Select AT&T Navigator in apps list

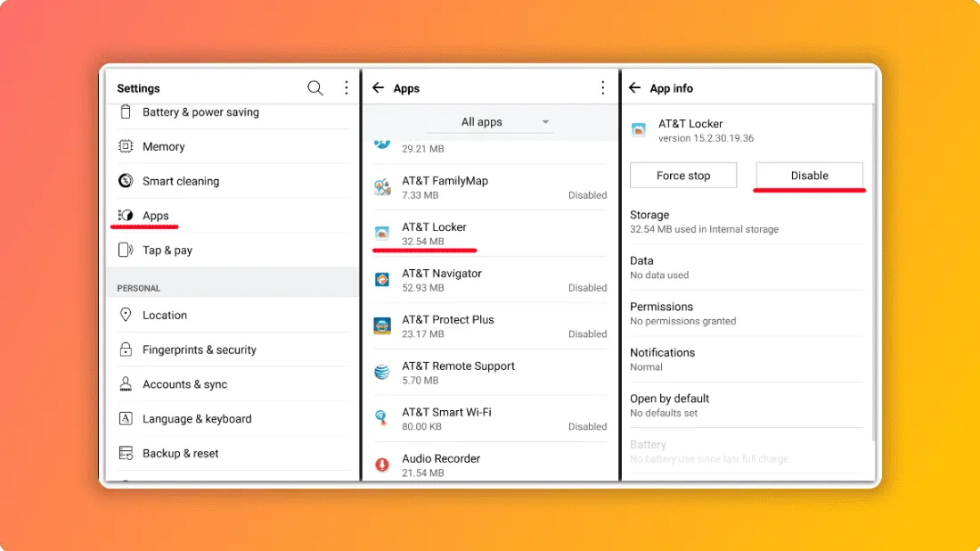pyautogui.click(x=490, y=280)
